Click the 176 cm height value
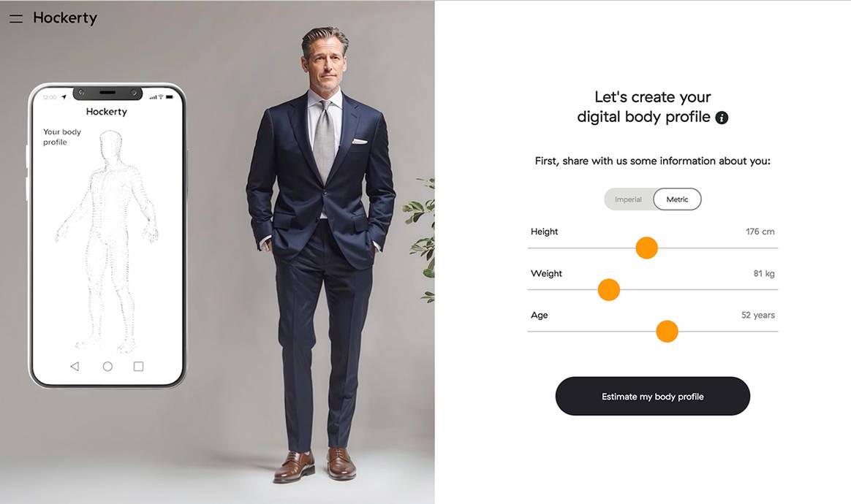The width and height of the screenshot is (851, 504). (760, 232)
